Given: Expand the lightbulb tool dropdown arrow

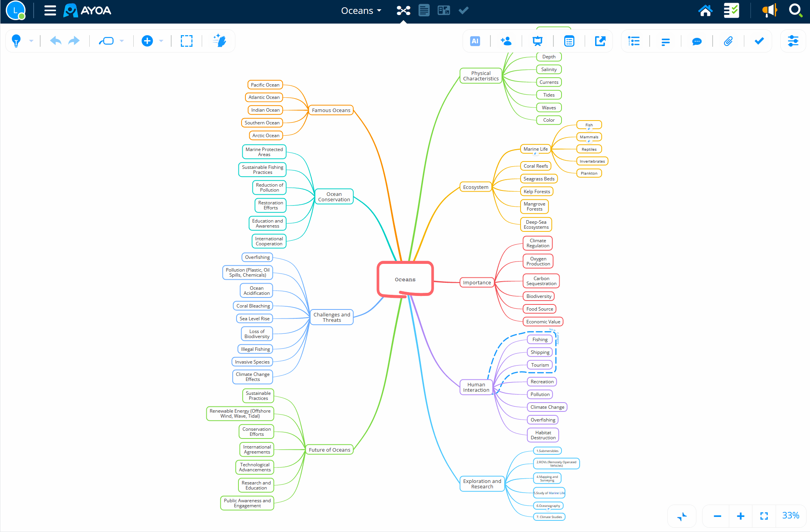Looking at the screenshot, I should click(x=31, y=41).
